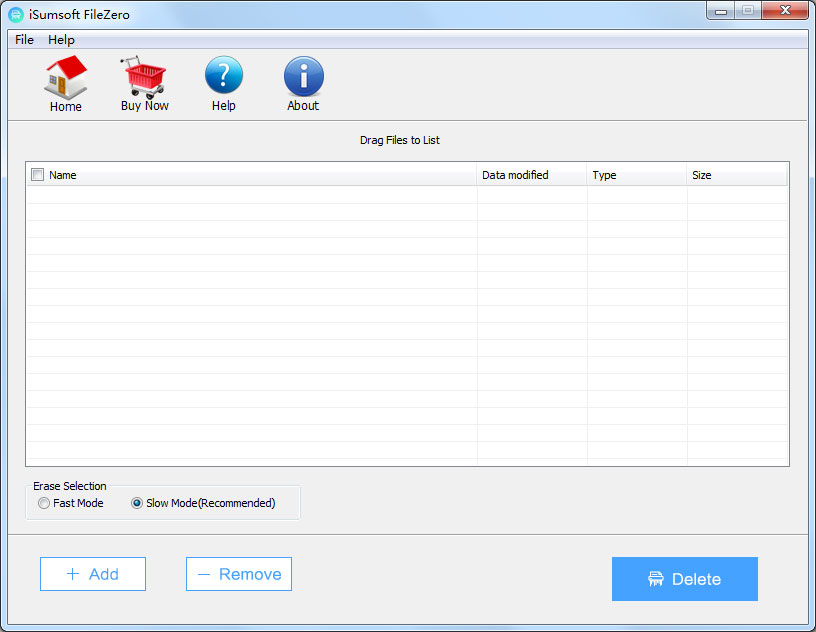Minimize the FileZero window
The image size is (816, 632).
[722, 12]
